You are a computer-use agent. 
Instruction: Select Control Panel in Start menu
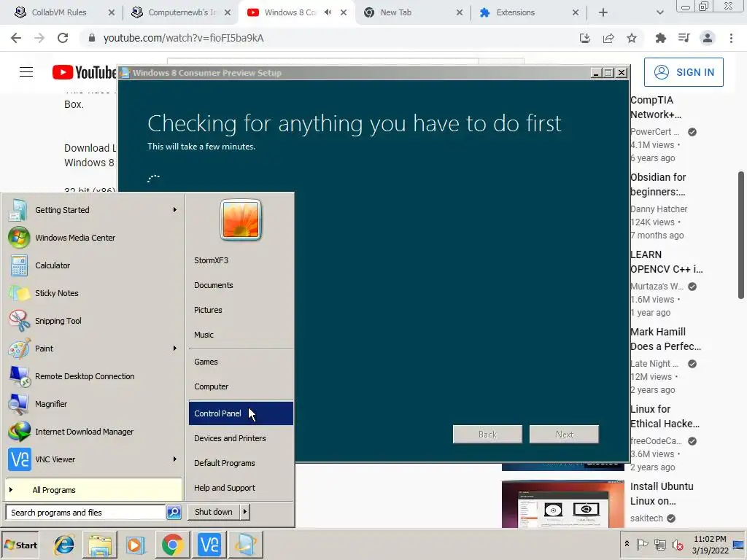[x=241, y=413]
